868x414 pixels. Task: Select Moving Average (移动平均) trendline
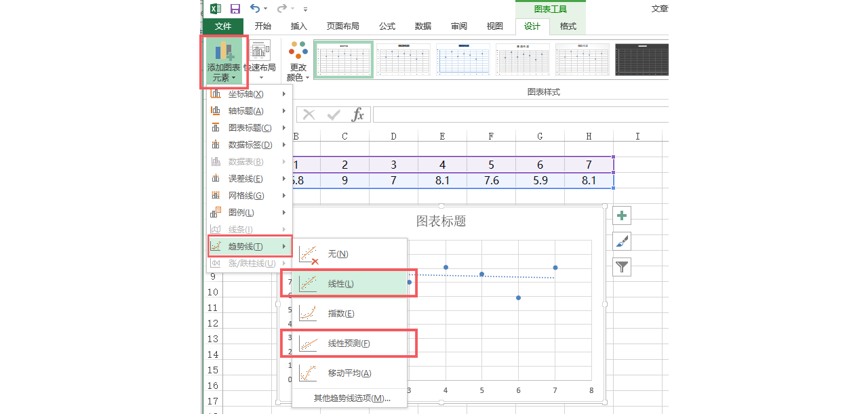click(x=349, y=373)
